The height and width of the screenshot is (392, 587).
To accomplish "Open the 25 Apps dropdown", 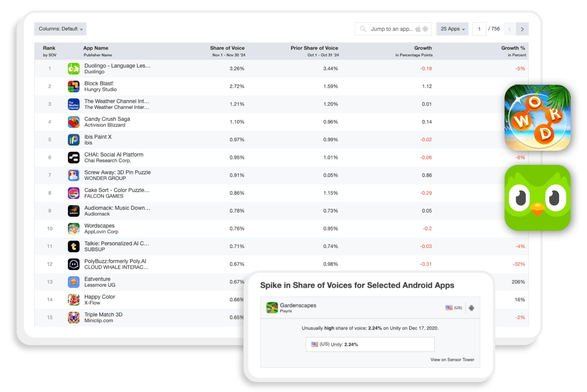I will point(453,29).
